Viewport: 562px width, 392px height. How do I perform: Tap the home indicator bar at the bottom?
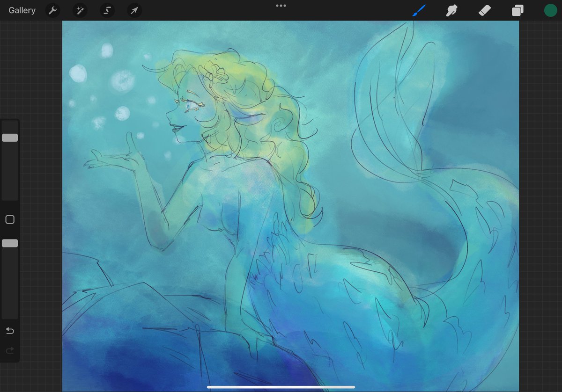[281, 387]
